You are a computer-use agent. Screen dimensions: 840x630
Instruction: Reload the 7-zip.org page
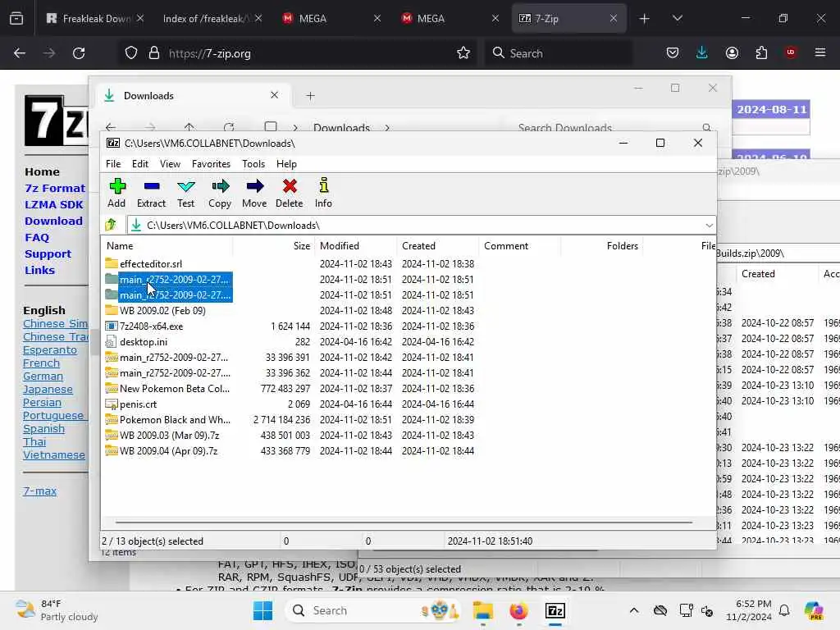pos(79,53)
